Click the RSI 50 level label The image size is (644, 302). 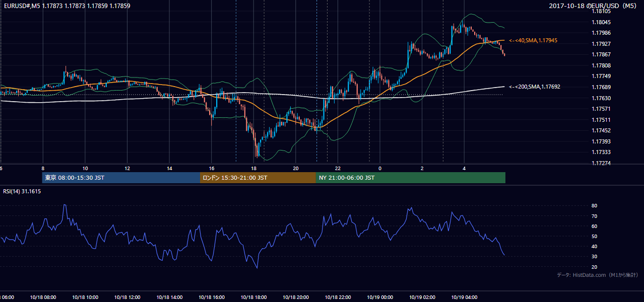tap(595, 236)
